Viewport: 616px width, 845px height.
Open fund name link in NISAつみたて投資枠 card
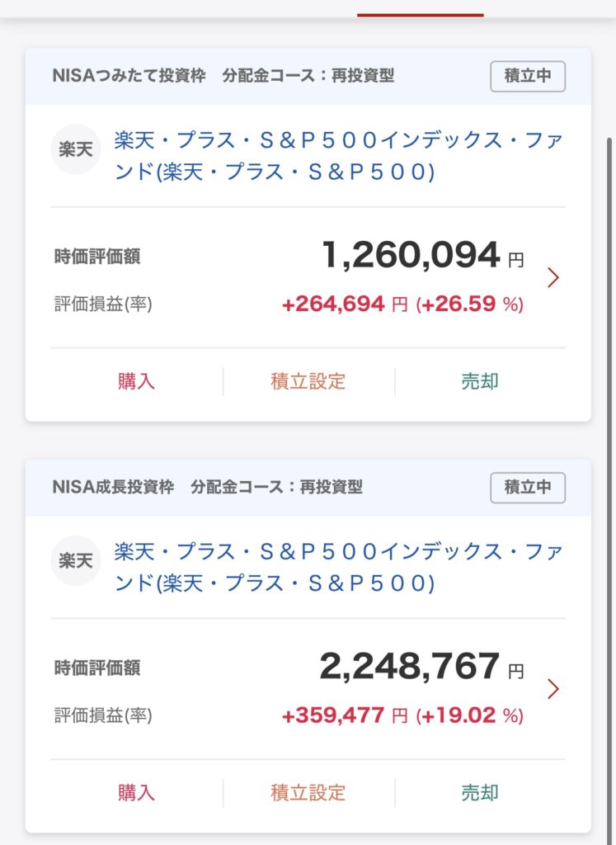[338, 156]
